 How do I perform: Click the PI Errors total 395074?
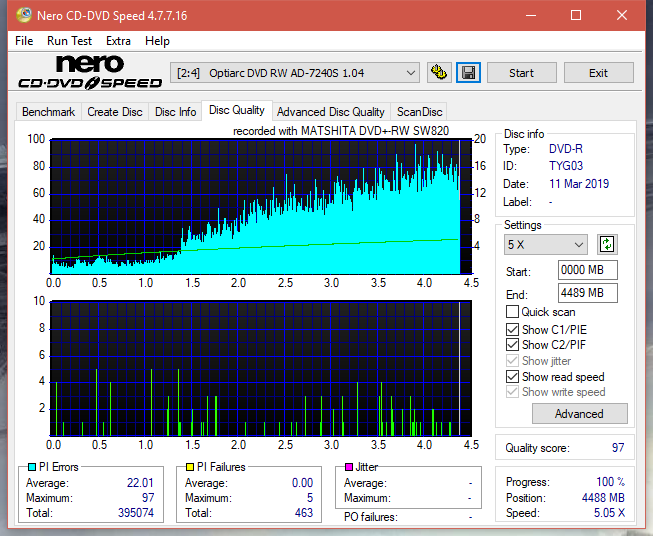[136, 513]
